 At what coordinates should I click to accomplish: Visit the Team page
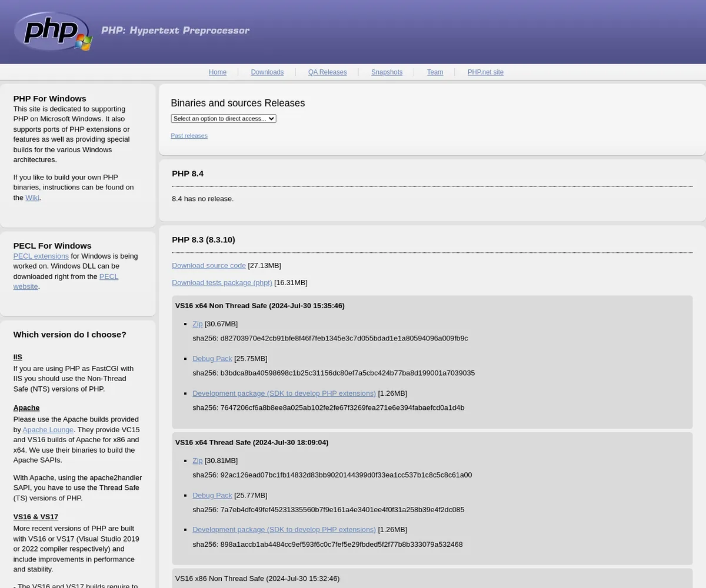point(435,72)
